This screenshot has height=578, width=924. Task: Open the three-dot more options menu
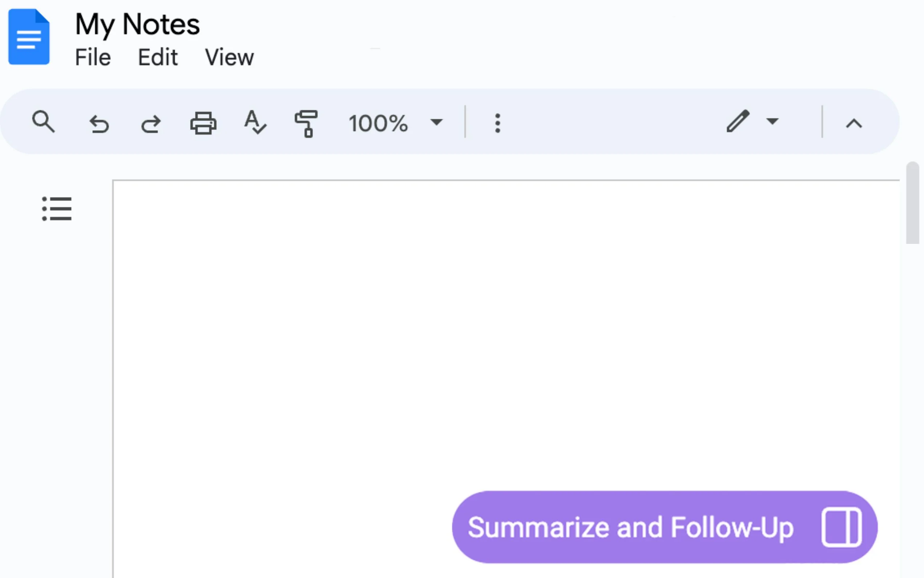(497, 123)
